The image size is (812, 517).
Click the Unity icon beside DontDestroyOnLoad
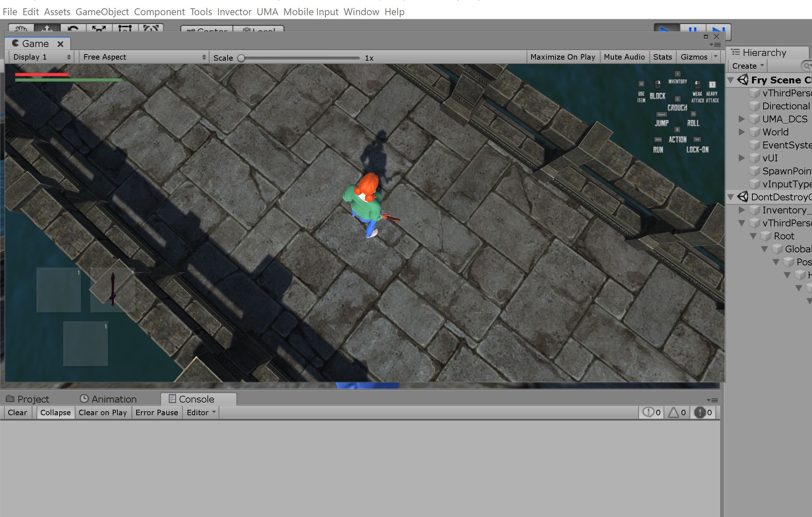coord(743,197)
